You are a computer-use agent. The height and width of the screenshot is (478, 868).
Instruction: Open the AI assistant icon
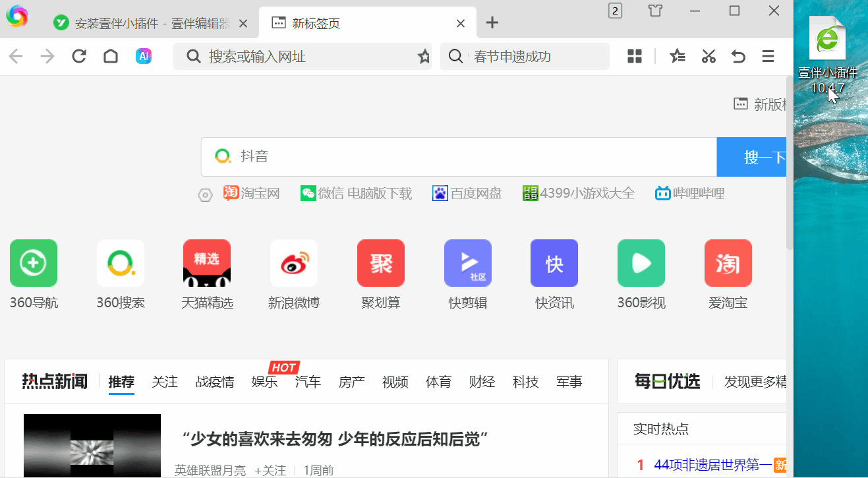coord(144,56)
